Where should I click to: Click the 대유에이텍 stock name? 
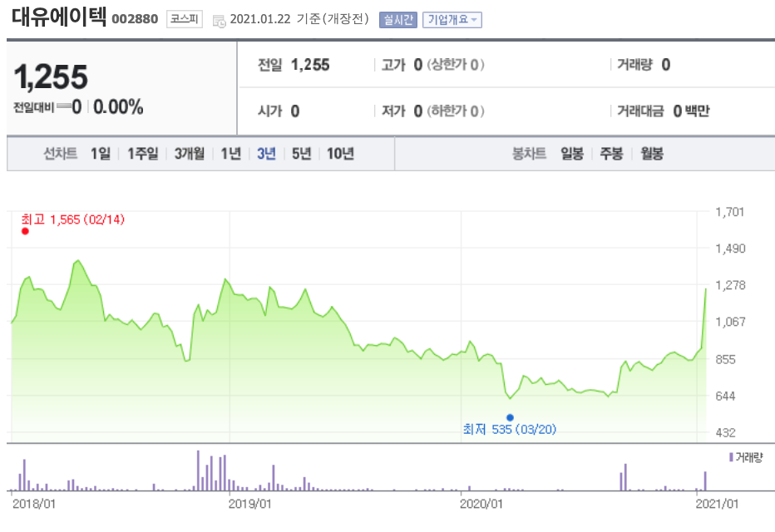[59, 17]
